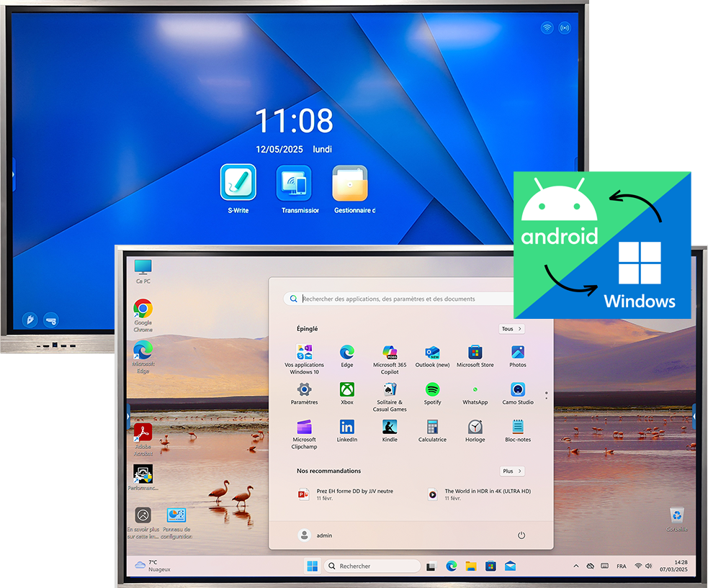Open The World in HDR recommended video
This screenshot has width=708, height=588.
coord(480,494)
